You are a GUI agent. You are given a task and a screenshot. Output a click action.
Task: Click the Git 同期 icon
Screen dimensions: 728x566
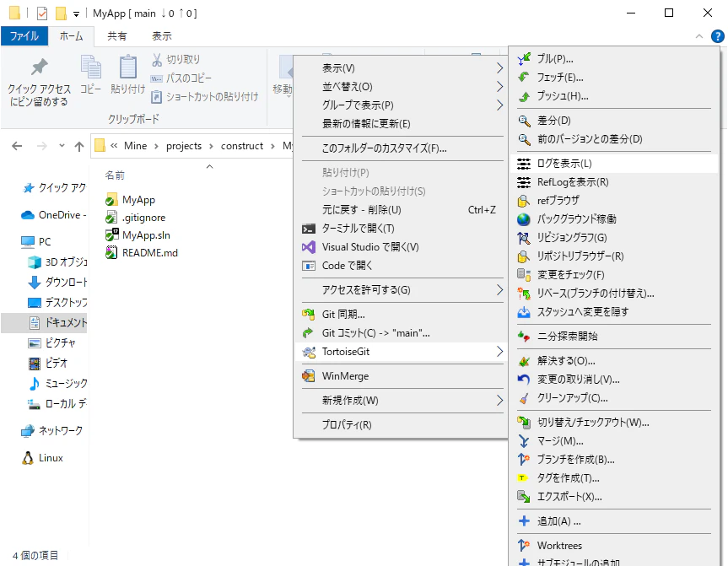pos(308,315)
